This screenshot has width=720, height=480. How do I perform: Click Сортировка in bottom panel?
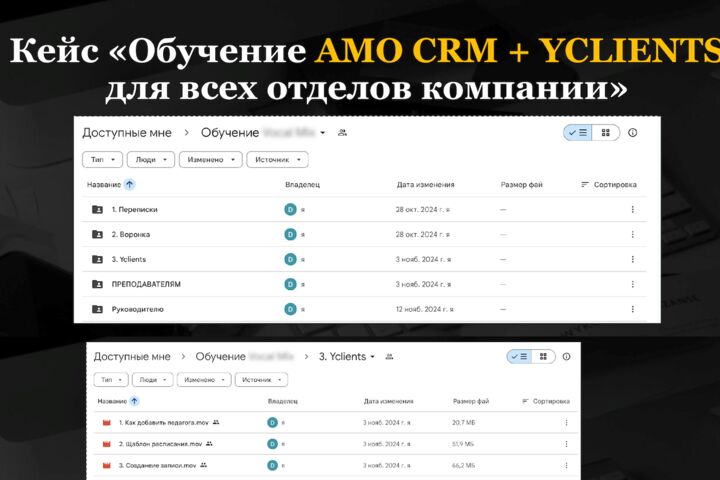(x=546, y=401)
